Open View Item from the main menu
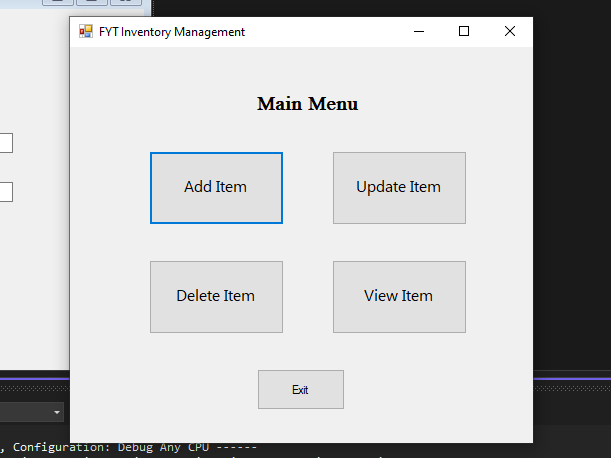Image resolution: width=611 pixels, height=458 pixels. pyautogui.click(x=399, y=297)
